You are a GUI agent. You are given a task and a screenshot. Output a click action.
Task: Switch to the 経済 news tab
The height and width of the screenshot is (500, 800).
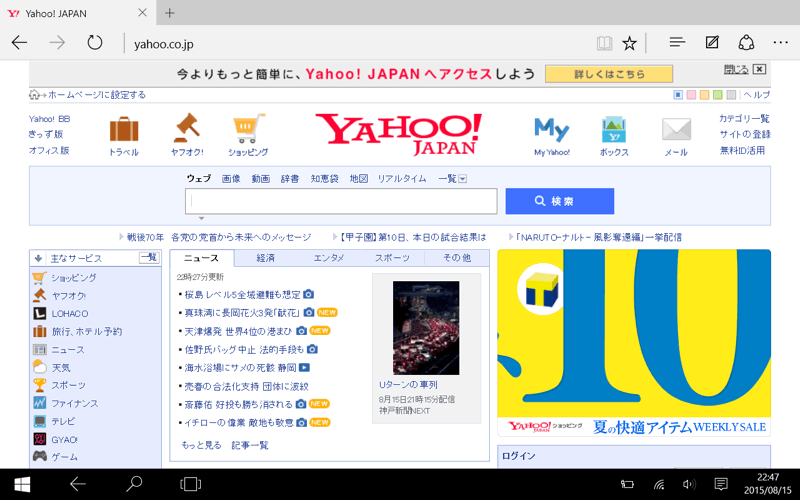[265, 257]
